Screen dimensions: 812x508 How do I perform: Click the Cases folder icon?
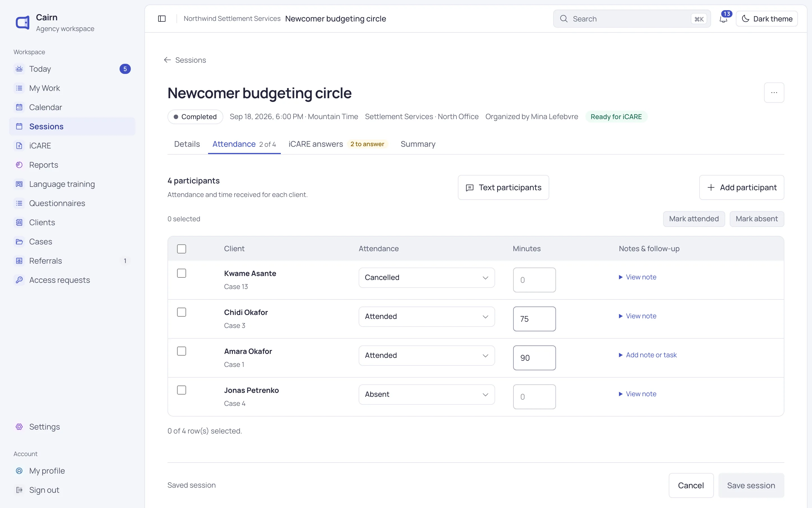point(19,241)
